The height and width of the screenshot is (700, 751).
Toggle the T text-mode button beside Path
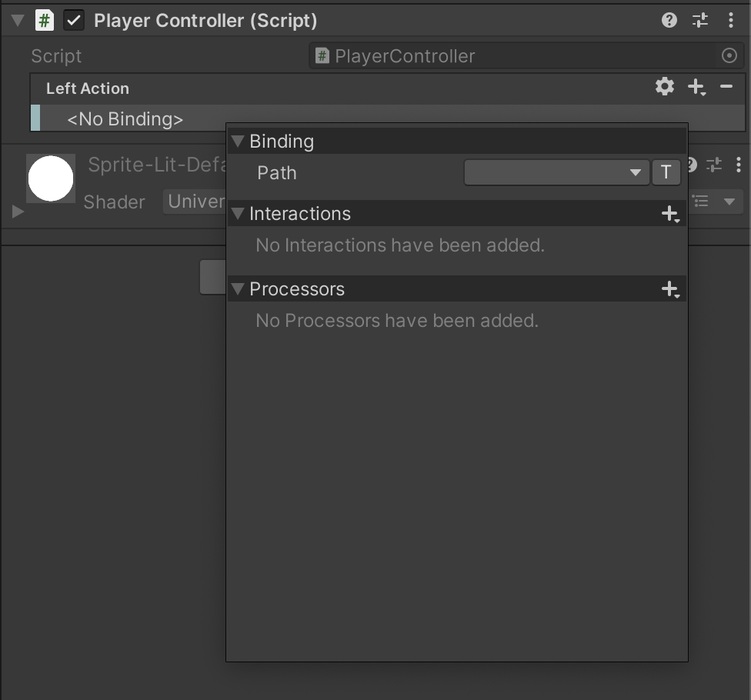pos(666,173)
